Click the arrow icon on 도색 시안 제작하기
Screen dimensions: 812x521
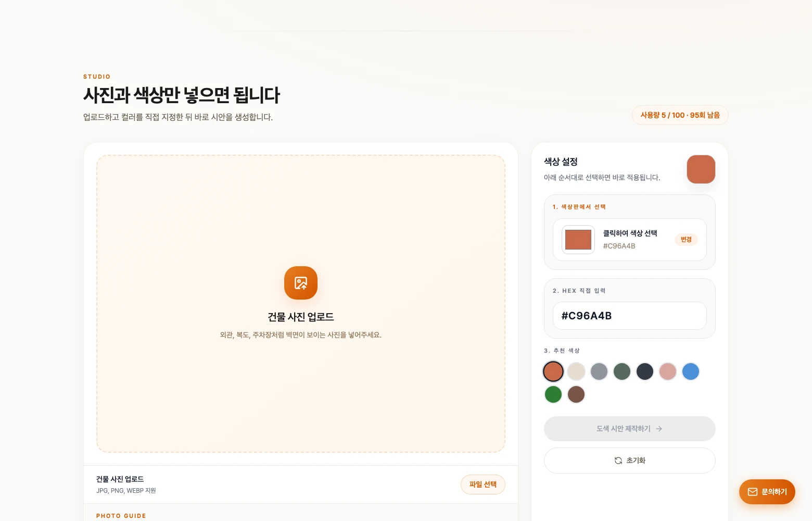pyautogui.click(x=659, y=429)
